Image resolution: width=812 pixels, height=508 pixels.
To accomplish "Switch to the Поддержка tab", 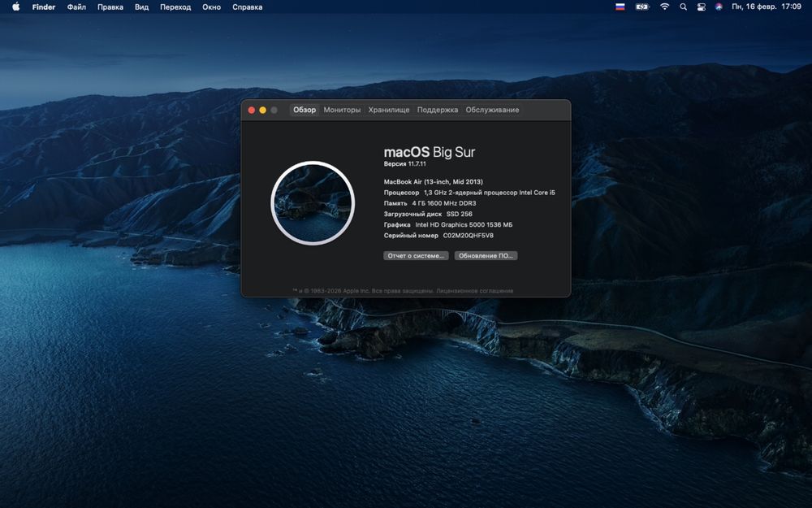I will (x=438, y=110).
